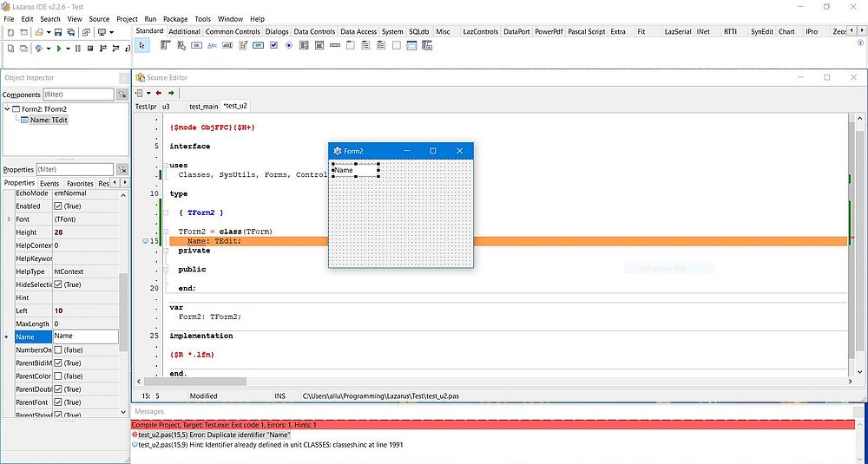Open the build mode dropdown arrow
This screenshot has width=868, height=464.
[x=49, y=49]
